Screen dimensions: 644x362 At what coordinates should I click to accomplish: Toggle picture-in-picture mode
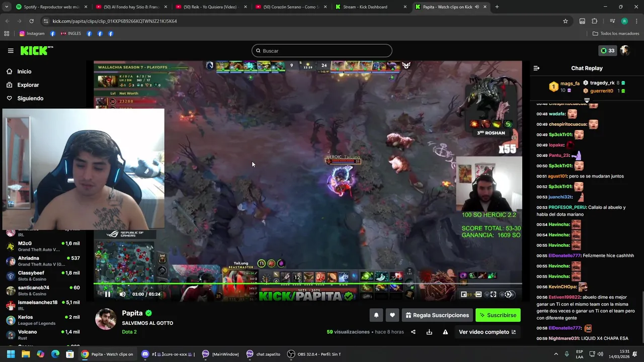point(463,295)
